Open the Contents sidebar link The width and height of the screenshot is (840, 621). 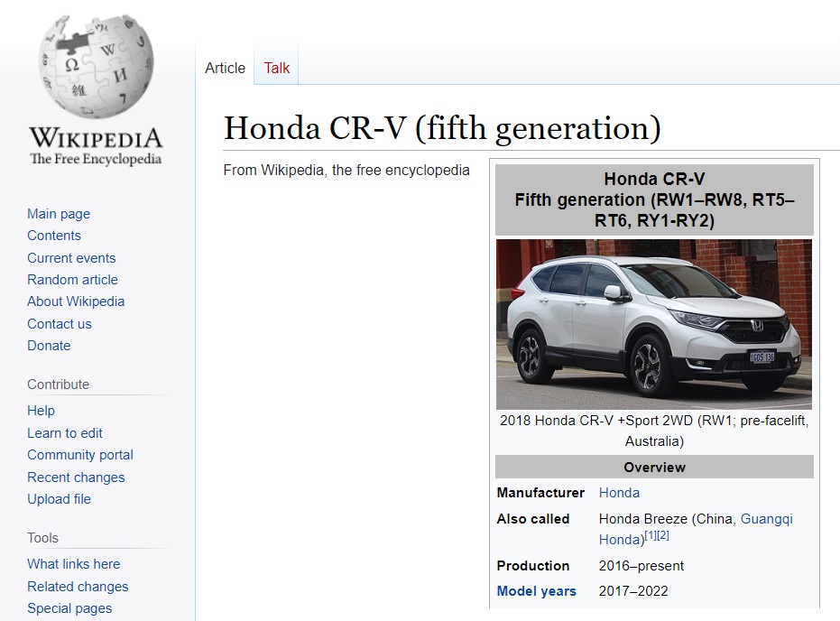tap(54, 236)
